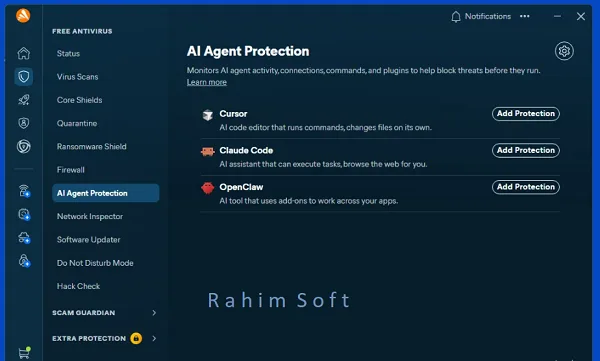Viewport: 600px width, 361px height.
Task: Open the Performance rocket sidebar icon
Action: (x=24, y=100)
